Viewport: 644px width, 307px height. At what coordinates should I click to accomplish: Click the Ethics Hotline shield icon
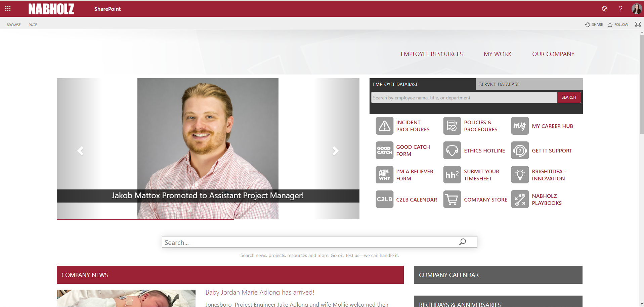click(x=452, y=150)
